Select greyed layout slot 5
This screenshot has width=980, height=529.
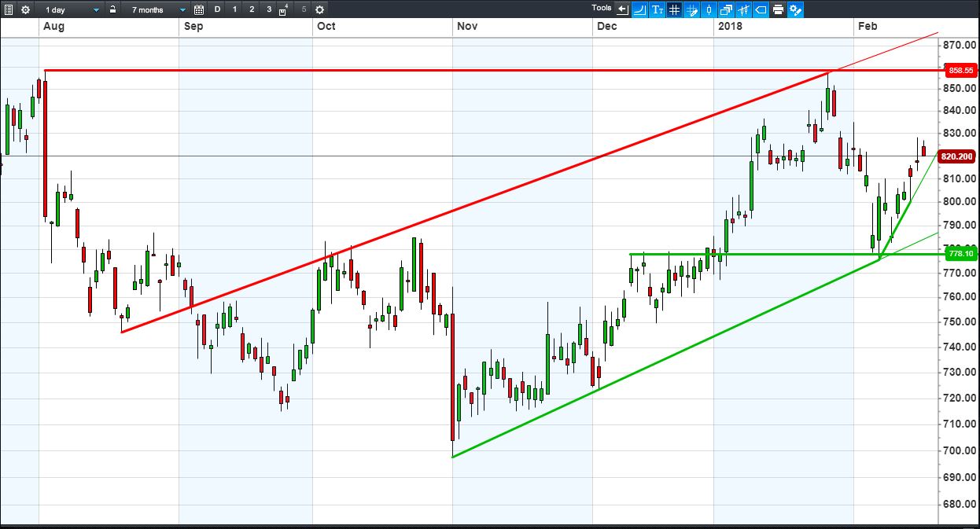pos(304,9)
